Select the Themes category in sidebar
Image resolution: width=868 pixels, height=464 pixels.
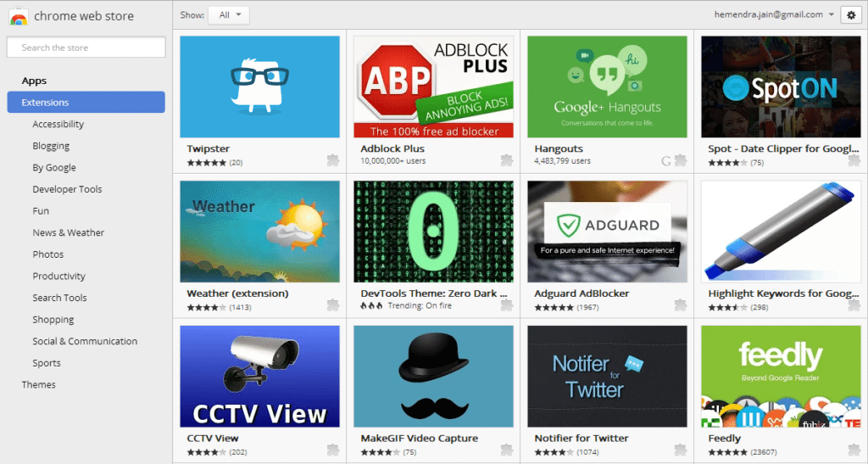tap(39, 384)
